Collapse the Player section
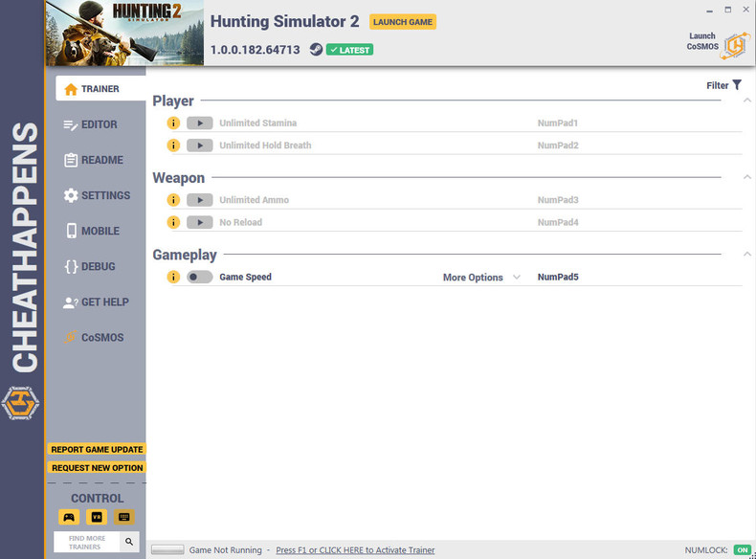This screenshot has height=559, width=756. click(747, 101)
